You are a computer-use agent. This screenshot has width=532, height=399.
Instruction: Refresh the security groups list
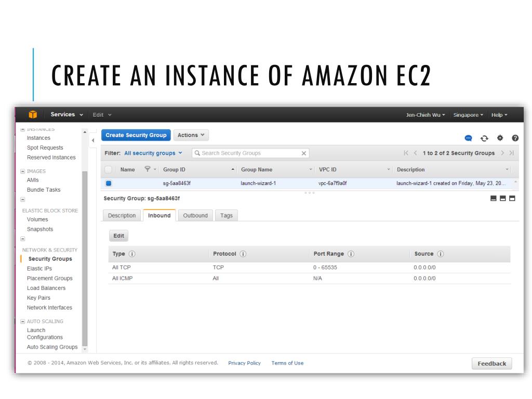tap(484, 138)
